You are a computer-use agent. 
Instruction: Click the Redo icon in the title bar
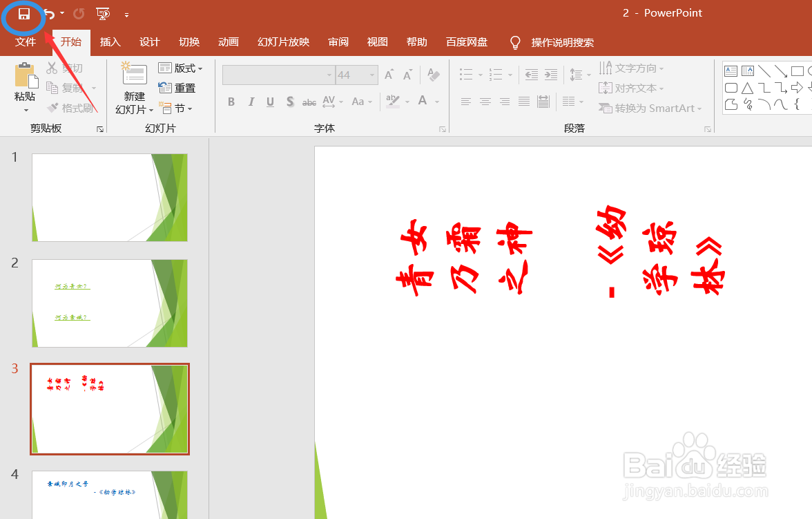79,14
